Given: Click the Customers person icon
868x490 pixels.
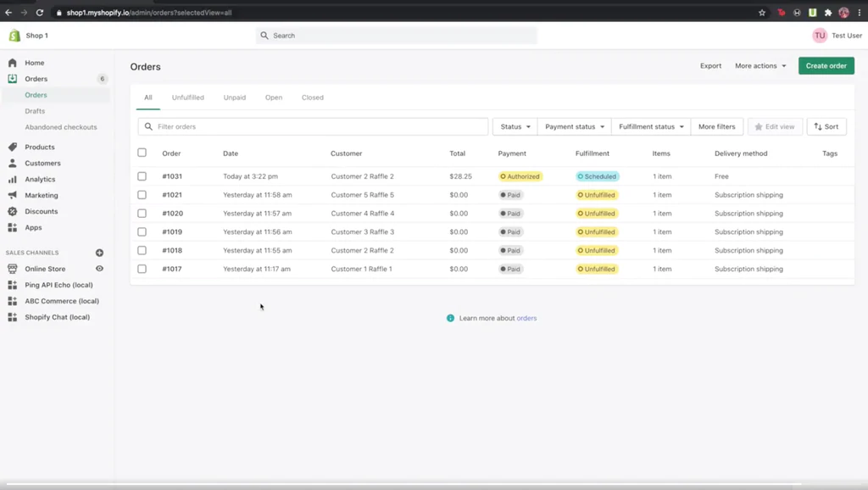Looking at the screenshot, I should pyautogui.click(x=12, y=164).
